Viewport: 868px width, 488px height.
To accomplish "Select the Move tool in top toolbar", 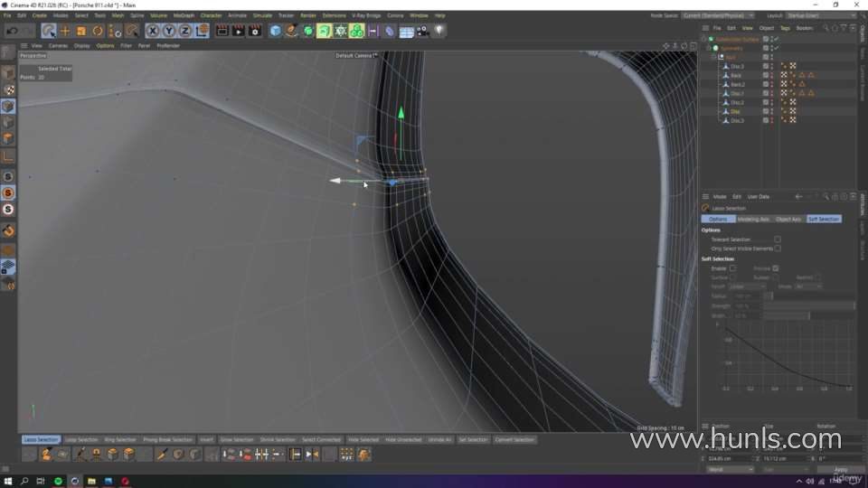I will [x=65, y=31].
